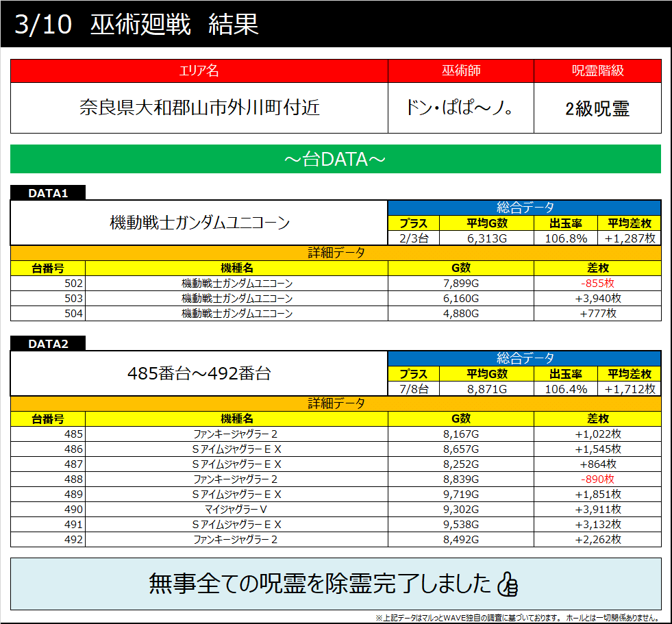The height and width of the screenshot is (624, 672).
Task: Click the DATA1 '詳細データ' orange header
Action: [x=336, y=253]
